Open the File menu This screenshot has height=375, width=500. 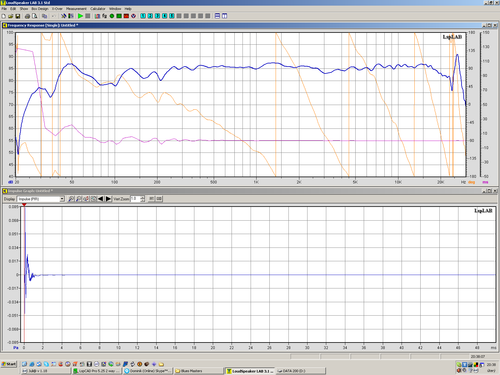pyautogui.click(x=4, y=9)
